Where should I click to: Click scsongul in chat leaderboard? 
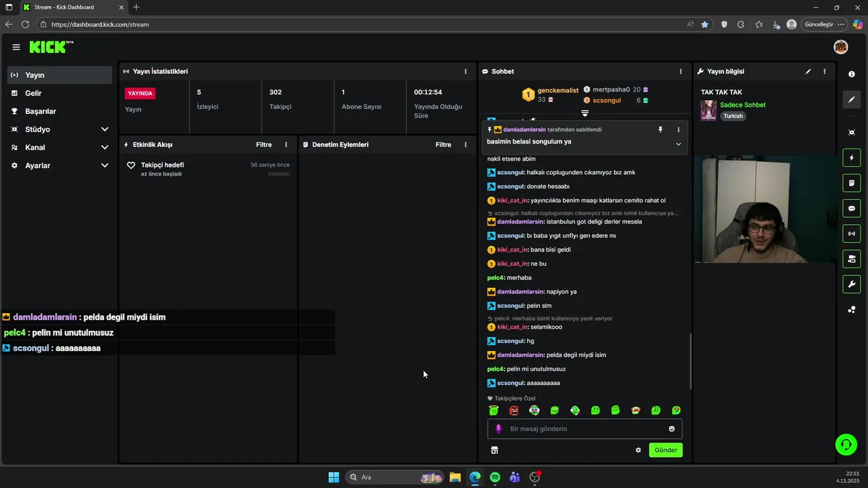click(606, 100)
